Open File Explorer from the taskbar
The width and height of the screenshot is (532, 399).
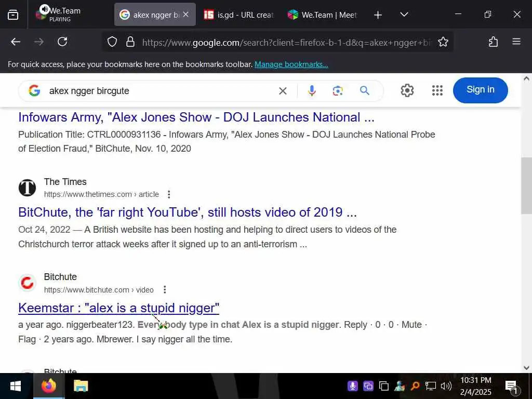(x=81, y=386)
